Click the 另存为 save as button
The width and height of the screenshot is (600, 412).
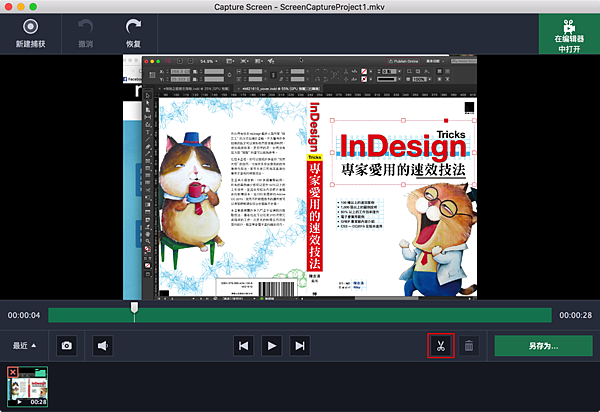(x=542, y=345)
